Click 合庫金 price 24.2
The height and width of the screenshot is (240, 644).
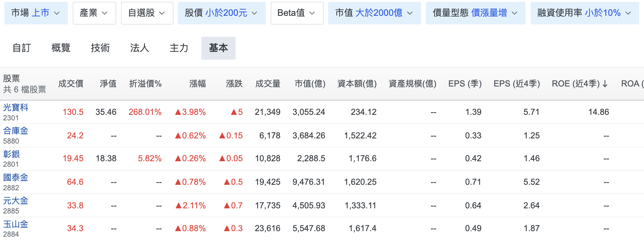(x=75, y=135)
